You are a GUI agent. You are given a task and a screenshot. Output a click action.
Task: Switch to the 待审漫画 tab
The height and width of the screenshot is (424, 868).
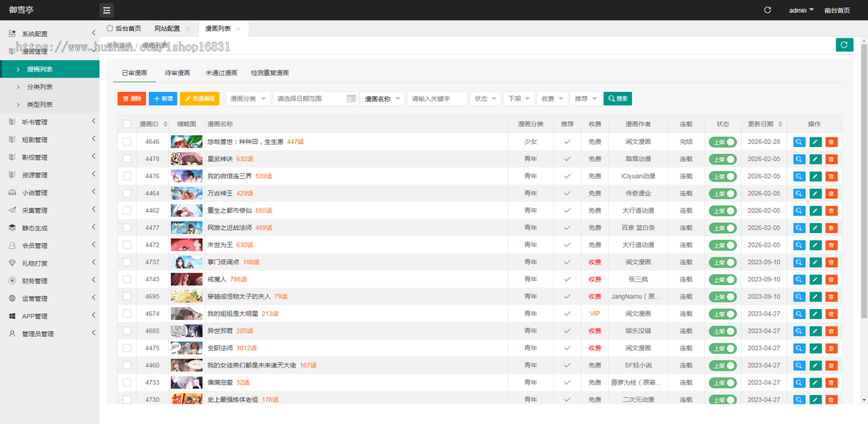click(x=177, y=73)
